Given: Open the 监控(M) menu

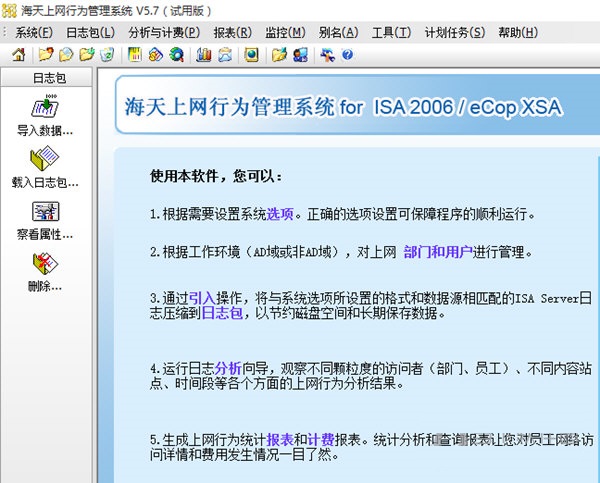Looking at the screenshot, I should coord(285,33).
